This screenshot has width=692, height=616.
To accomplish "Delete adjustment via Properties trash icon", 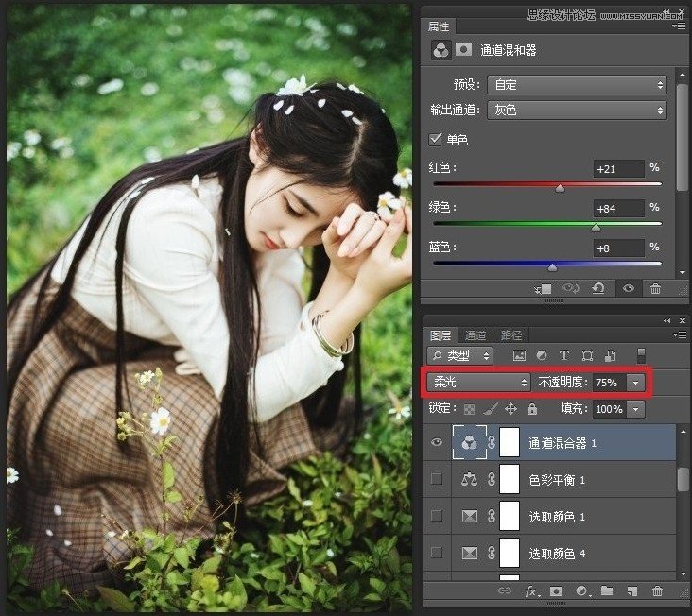I will (x=655, y=289).
